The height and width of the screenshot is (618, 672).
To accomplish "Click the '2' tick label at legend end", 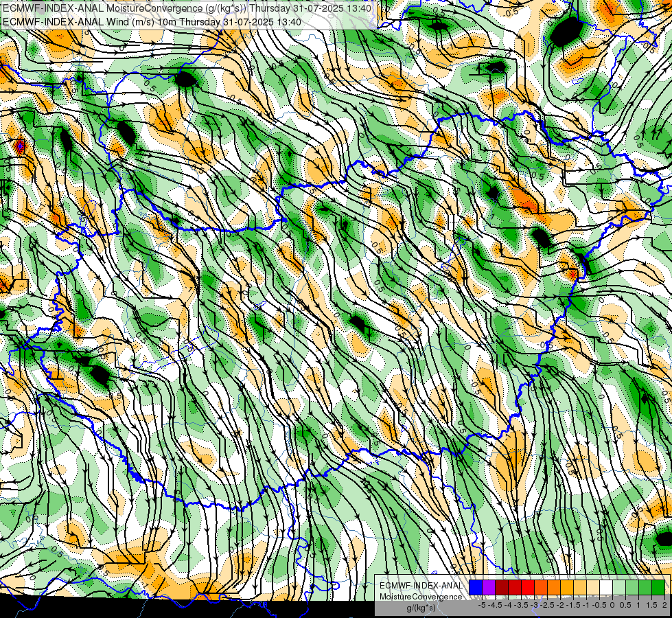I will pos(664,605).
